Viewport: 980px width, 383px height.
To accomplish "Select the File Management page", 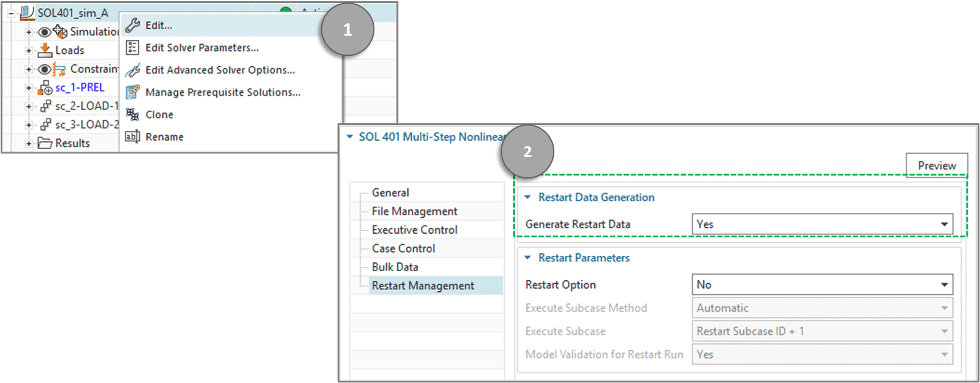I will pos(415,211).
